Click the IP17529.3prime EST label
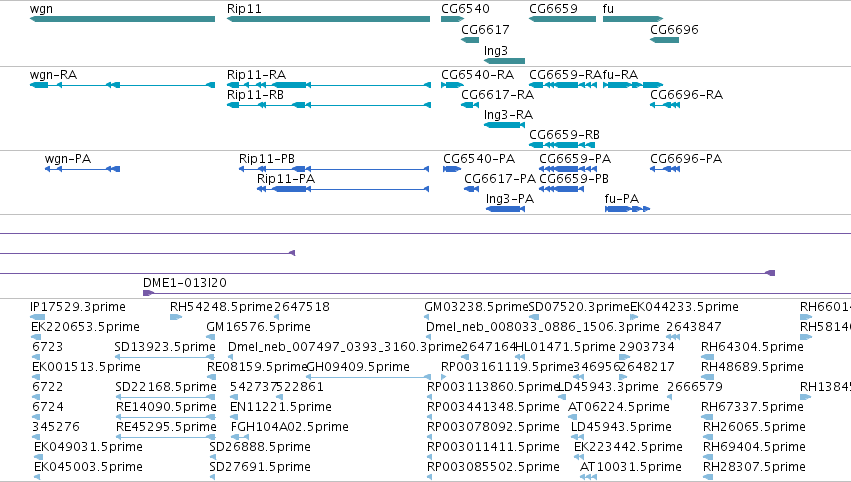This screenshot has height=482, width=851. click(78, 307)
